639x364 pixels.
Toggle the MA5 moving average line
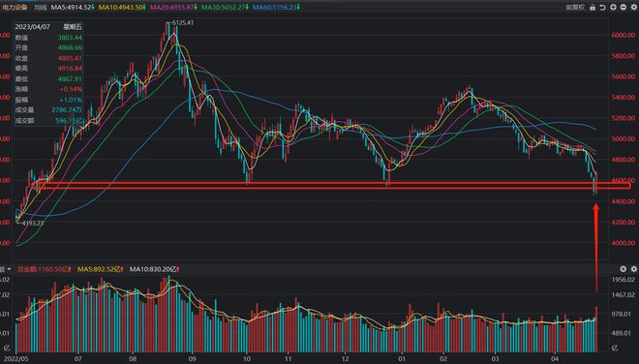point(73,8)
